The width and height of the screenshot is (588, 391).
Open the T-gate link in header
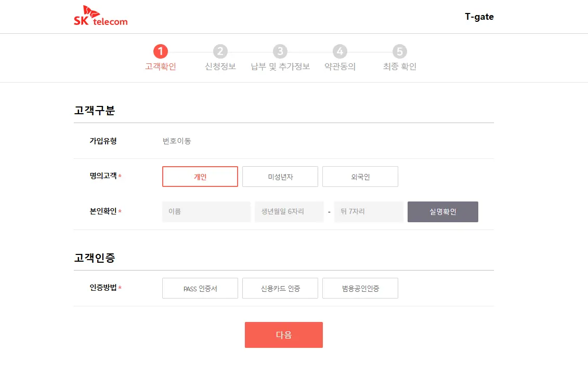click(479, 17)
